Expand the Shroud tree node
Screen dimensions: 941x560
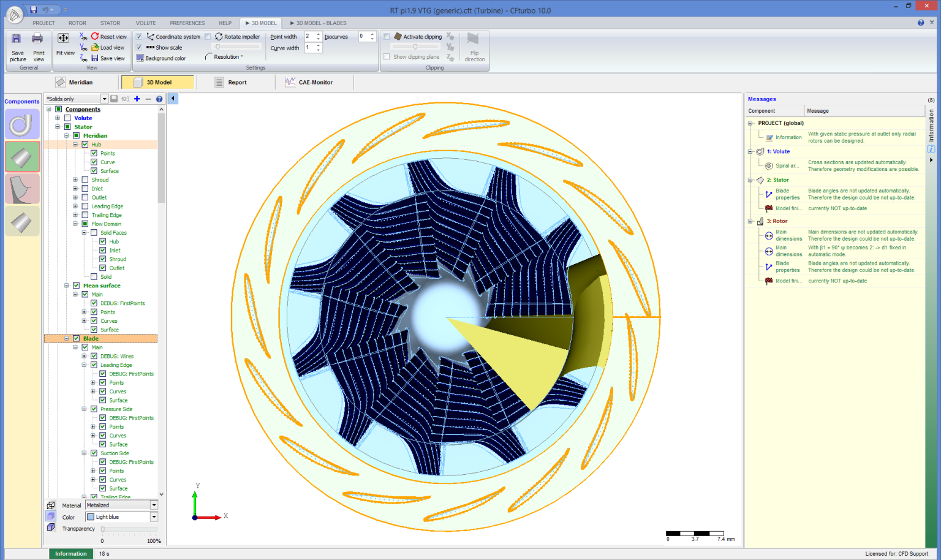pyautogui.click(x=76, y=180)
